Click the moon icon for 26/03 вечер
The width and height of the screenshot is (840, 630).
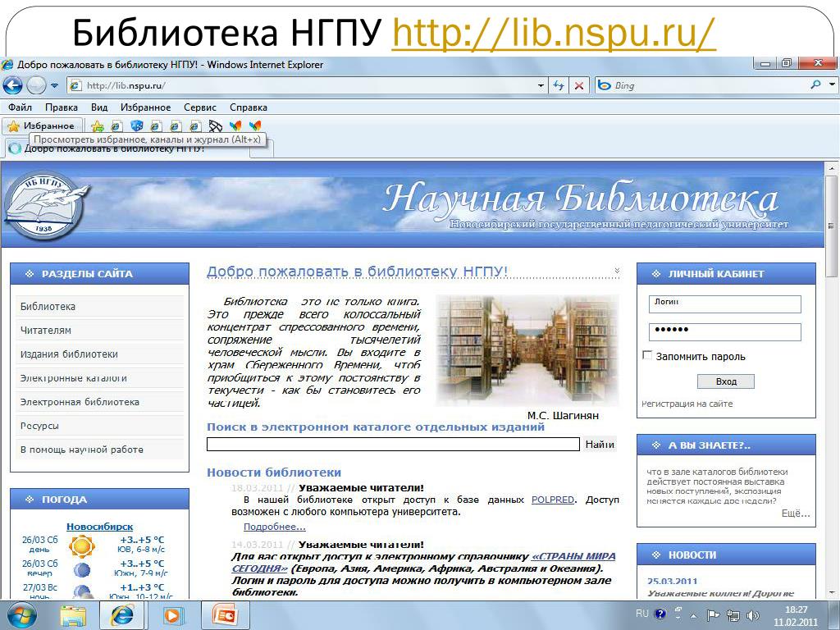(x=82, y=570)
